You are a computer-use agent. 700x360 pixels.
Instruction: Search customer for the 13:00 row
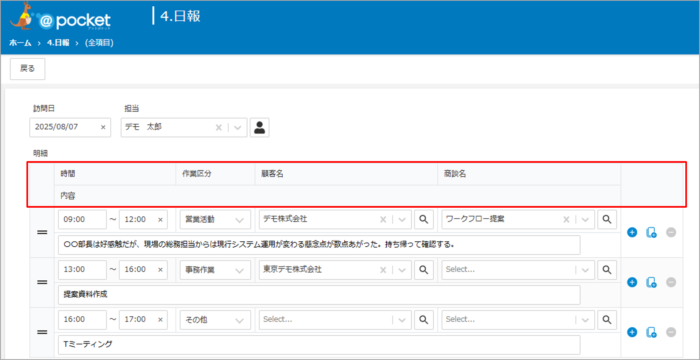(x=424, y=269)
